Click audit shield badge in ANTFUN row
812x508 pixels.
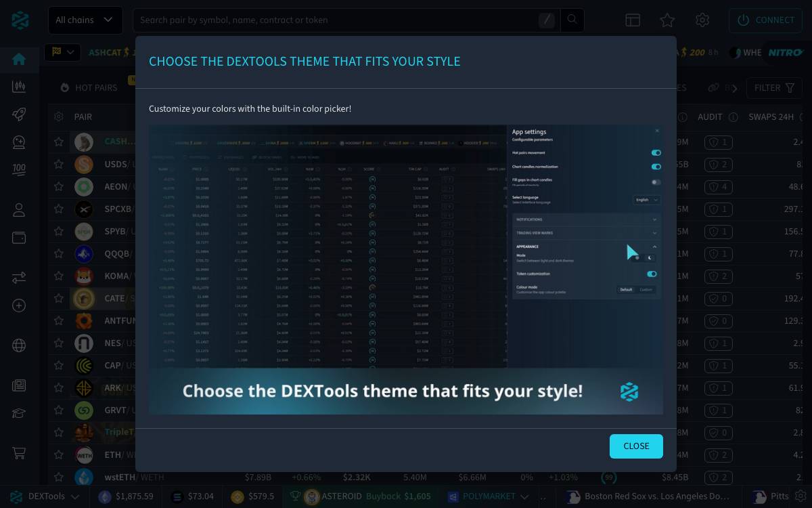[718, 320]
